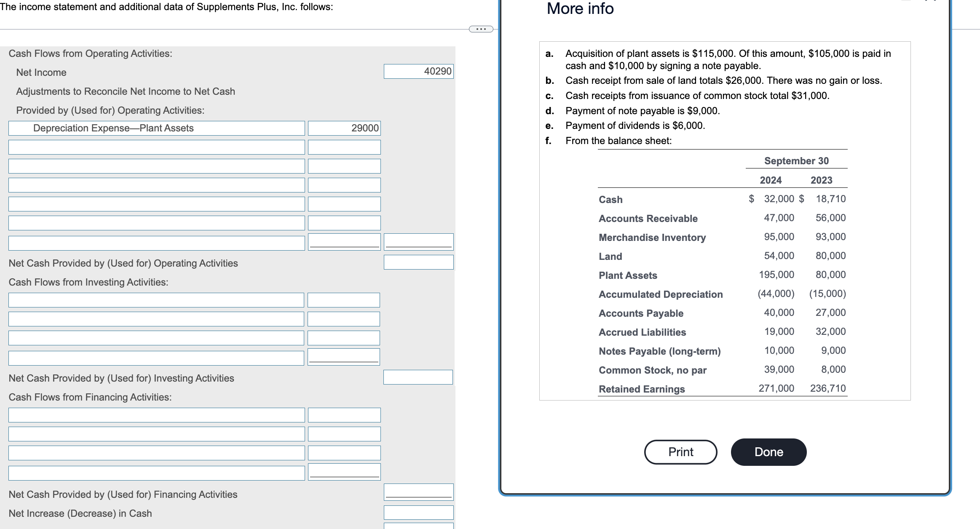Select the Net Income amount field
Image resolution: width=980 pixels, height=529 pixels.
(418, 72)
